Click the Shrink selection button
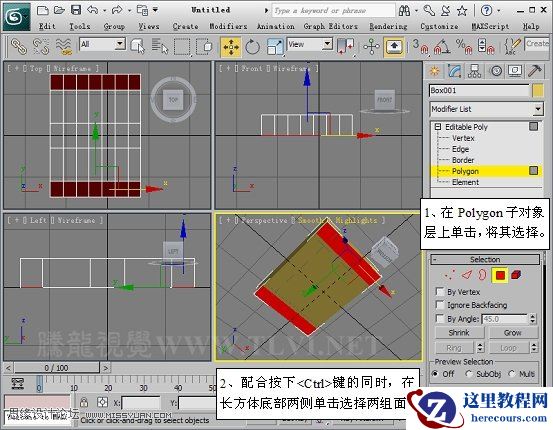553x430 pixels. pos(459,333)
